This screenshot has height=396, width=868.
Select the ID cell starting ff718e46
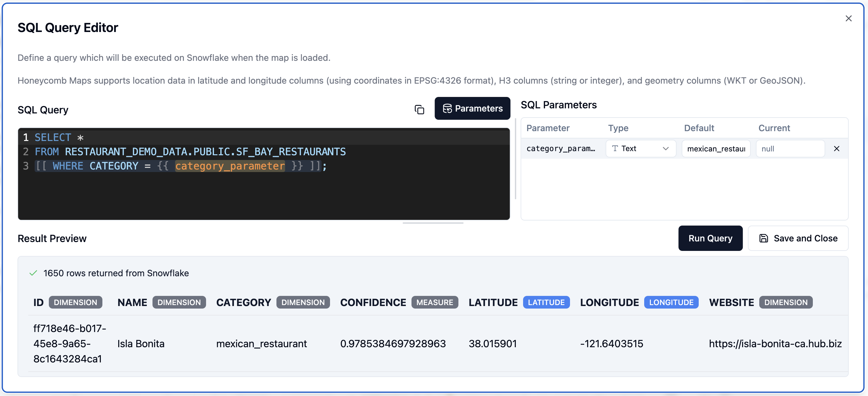coord(70,343)
